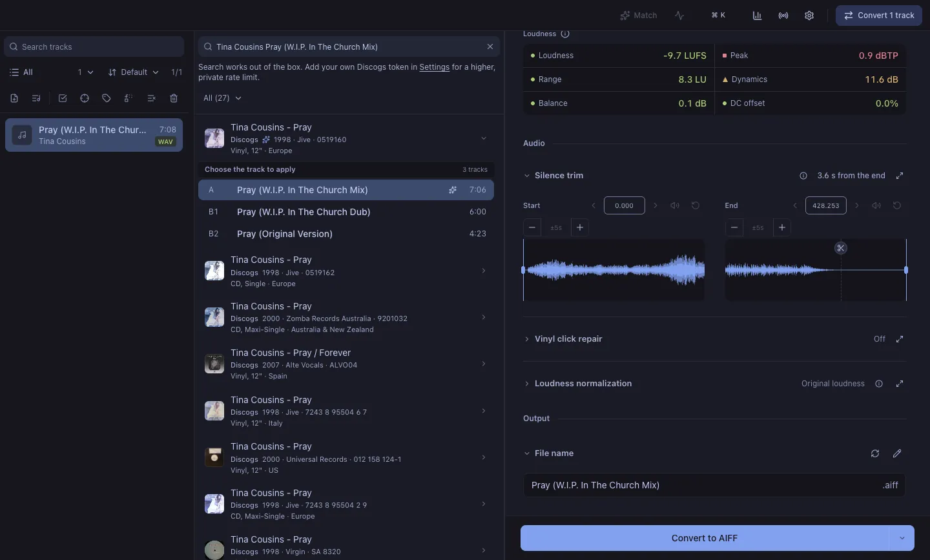Open the ⌘ K command palette
930x560 pixels.
(718, 16)
